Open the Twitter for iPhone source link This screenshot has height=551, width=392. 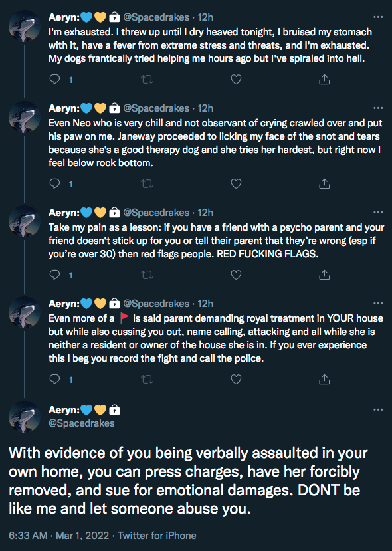(157, 536)
